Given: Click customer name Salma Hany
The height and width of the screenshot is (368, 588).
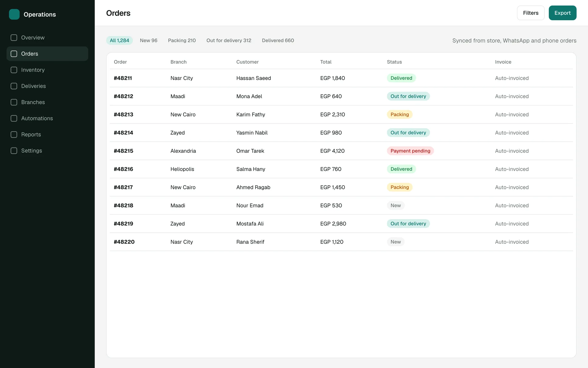Looking at the screenshot, I should tap(251, 169).
